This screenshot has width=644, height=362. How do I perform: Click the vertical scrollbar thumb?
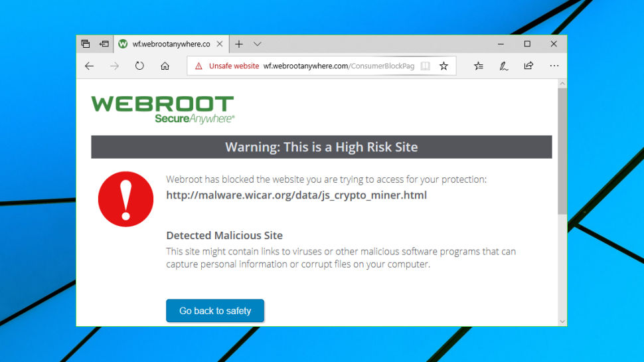pos(562,151)
